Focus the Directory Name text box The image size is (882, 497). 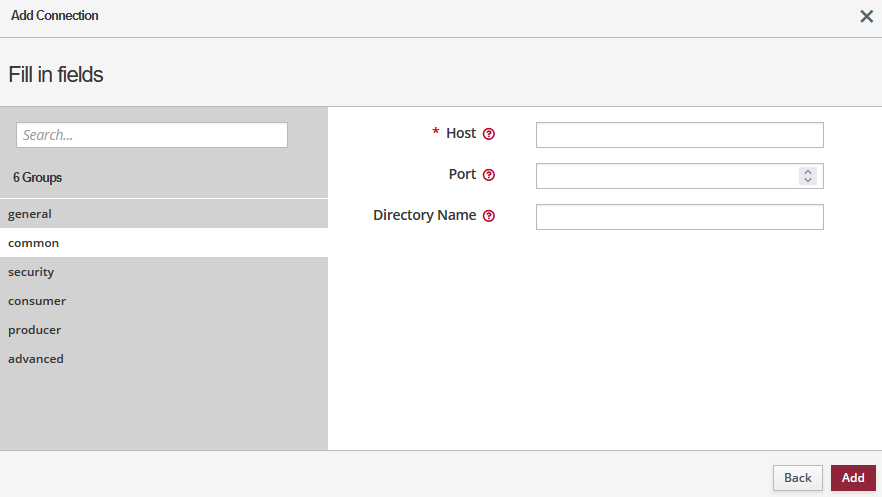679,217
